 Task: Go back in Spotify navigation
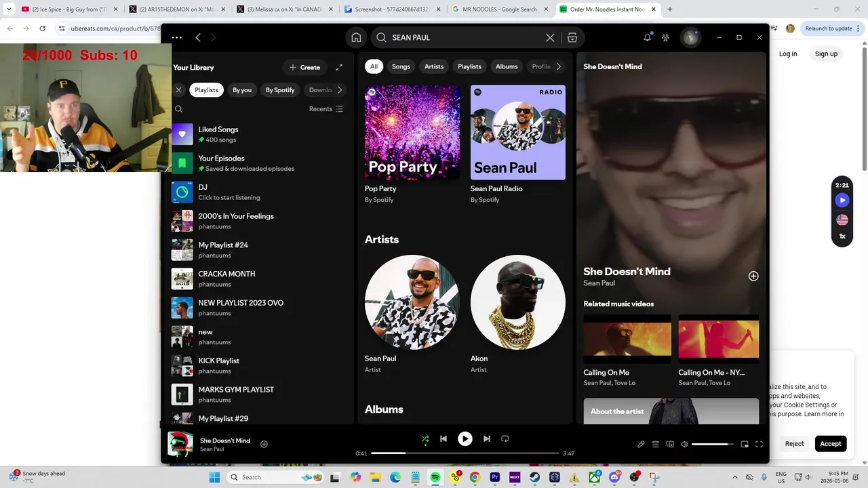pos(198,38)
